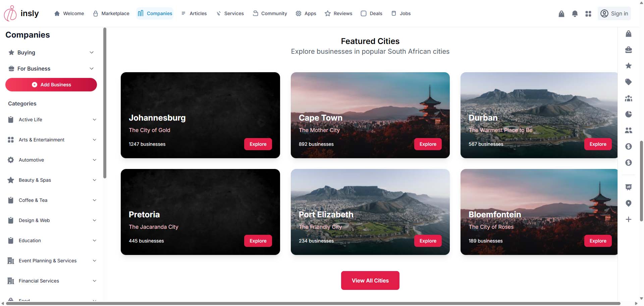Explore the Cape Town city card
This screenshot has width=644, height=306.
point(428,144)
